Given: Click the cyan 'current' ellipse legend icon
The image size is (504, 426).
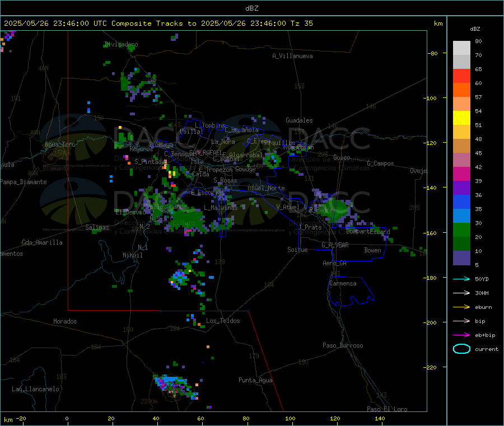Looking at the screenshot, I should click(461, 349).
